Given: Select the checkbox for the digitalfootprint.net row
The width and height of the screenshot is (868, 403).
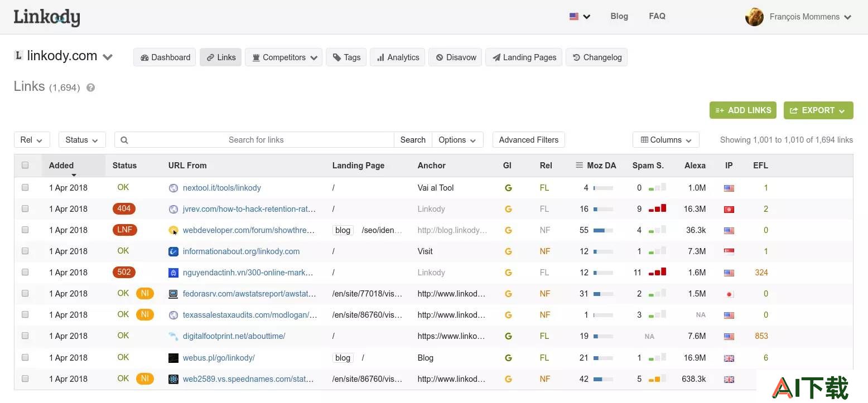Looking at the screenshot, I should (25, 336).
